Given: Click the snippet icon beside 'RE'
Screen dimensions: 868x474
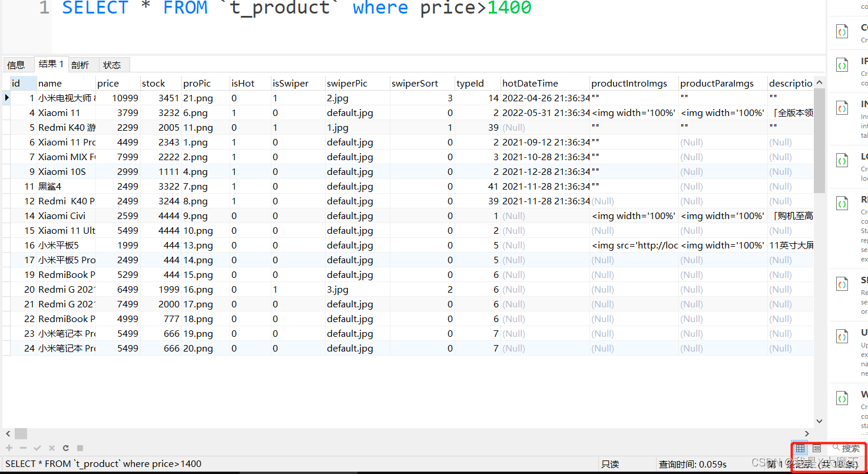Looking at the screenshot, I should [843, 204].
